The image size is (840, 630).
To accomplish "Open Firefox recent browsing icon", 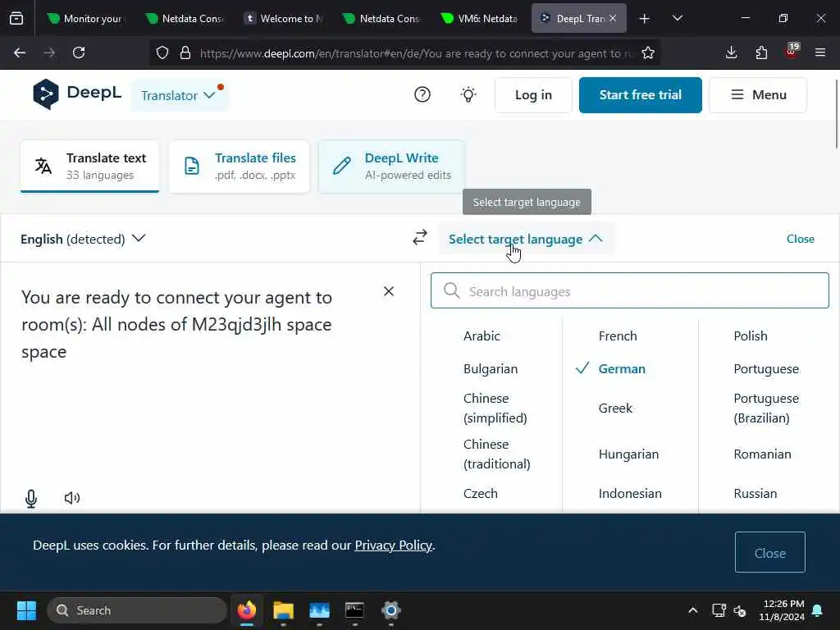I will click(16, 19).
